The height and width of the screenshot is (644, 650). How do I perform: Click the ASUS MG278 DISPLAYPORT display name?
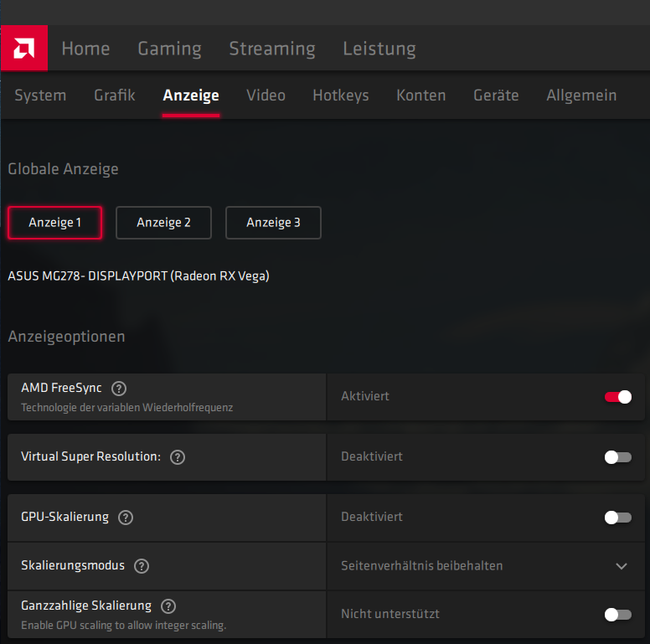[x=138, y=276]
